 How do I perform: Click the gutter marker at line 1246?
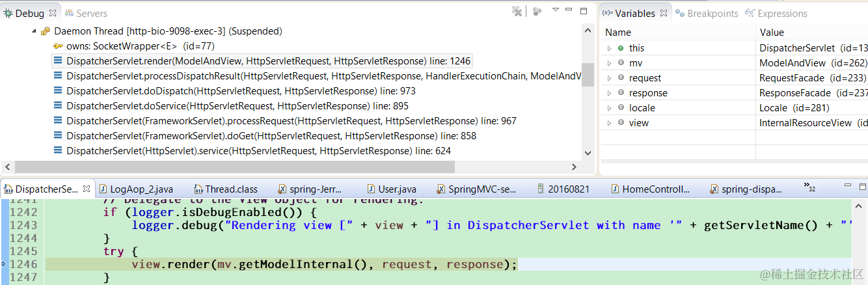(4, 264)
